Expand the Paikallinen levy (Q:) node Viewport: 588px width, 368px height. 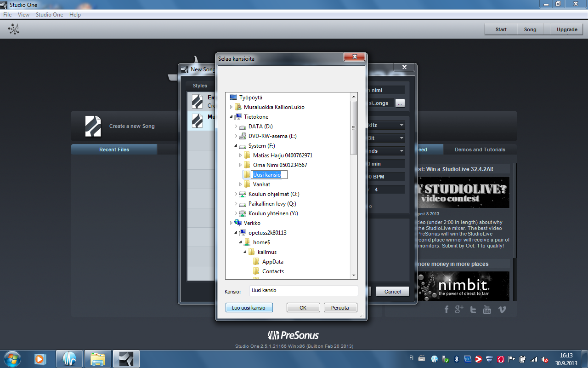(x=236, y=204)
